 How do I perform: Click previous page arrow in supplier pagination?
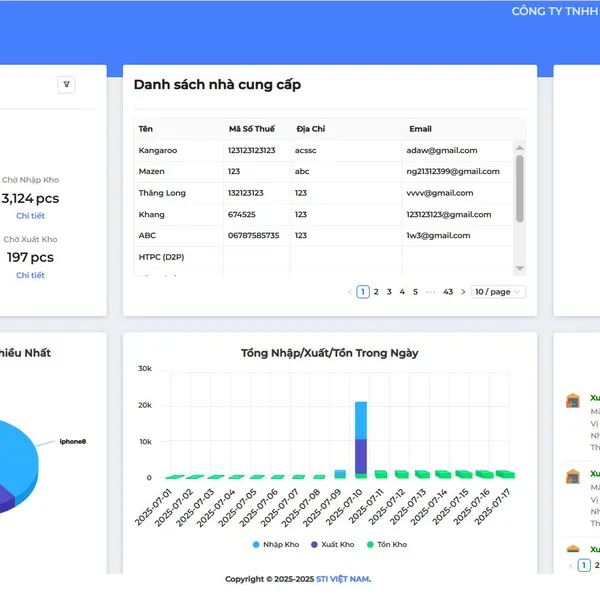[x=349, y=292]
